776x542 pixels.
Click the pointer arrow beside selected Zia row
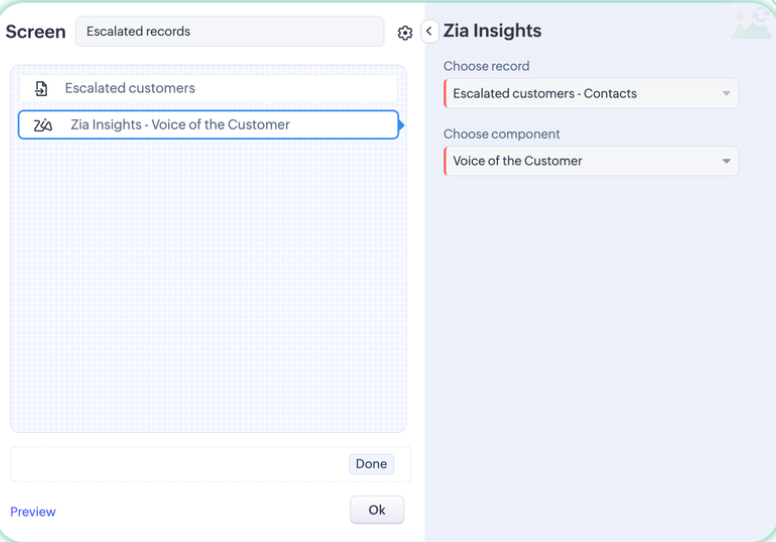tap(401, 125)
